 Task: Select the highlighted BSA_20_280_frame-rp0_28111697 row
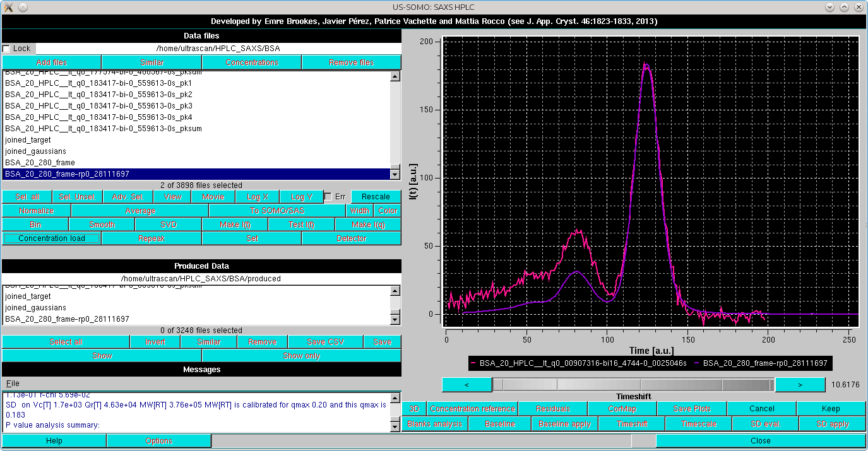(196, 174)
